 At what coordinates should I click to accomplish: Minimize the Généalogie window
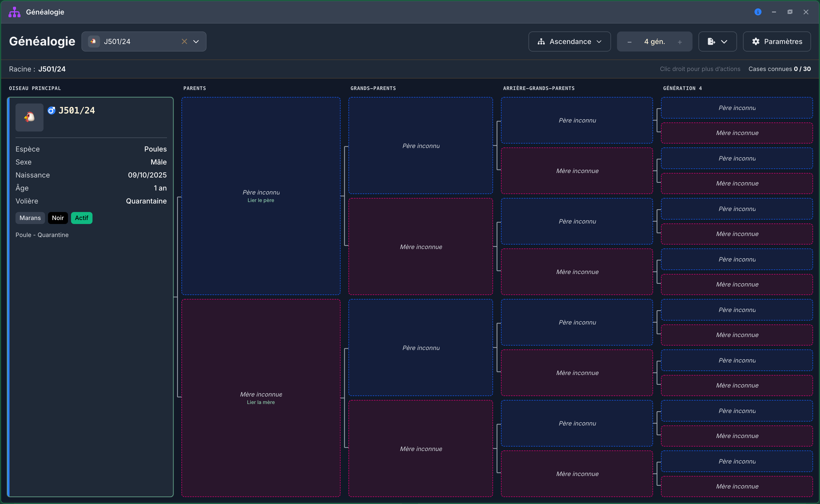[774, 12]
